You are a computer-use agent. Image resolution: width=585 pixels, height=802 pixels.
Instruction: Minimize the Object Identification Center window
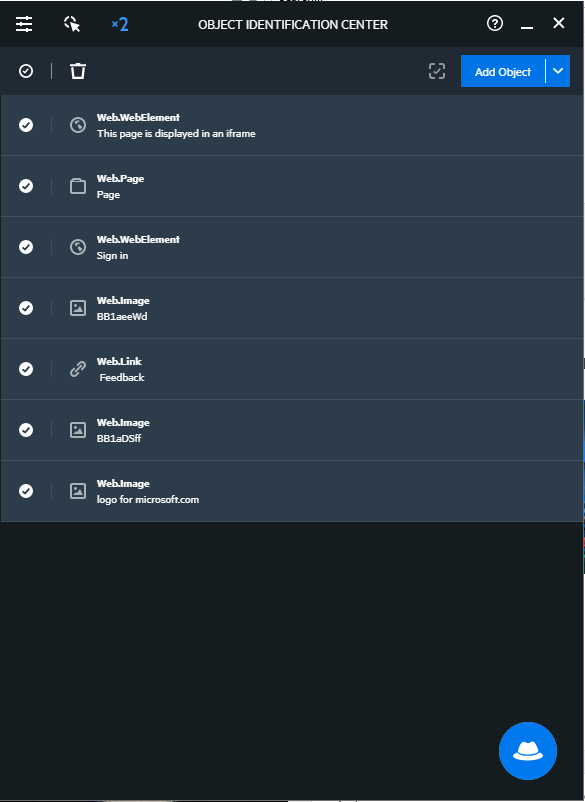click(x=527, y=24)
